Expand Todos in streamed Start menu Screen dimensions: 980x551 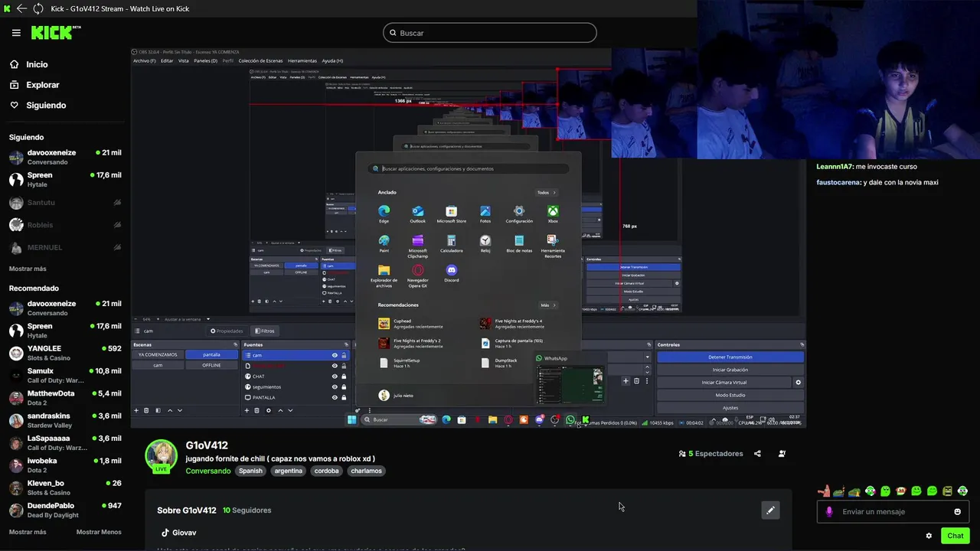pos(546,193)
